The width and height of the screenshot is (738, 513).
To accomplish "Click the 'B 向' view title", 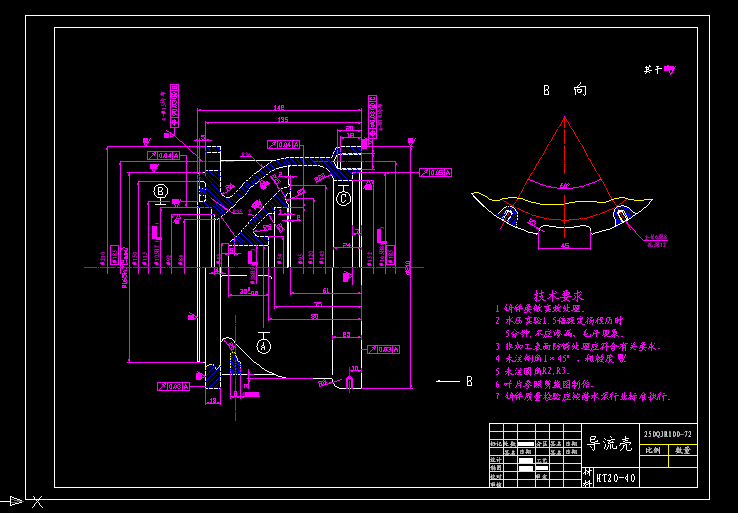I will click(x=564, y=90).
